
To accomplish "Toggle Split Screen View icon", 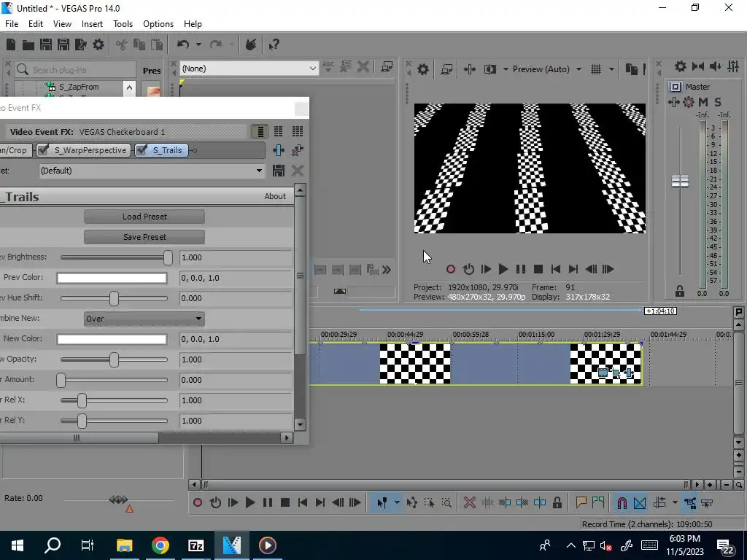I will (x=489, y=69).
